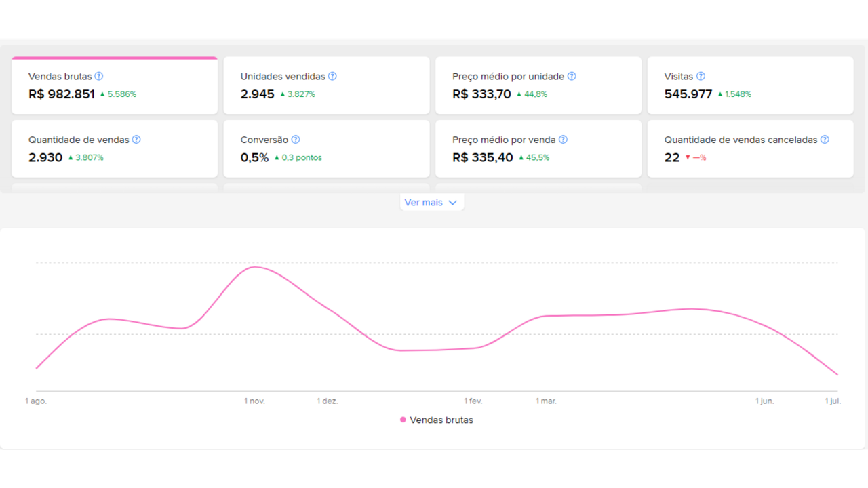Click the R$ 333,70 value
868x488 pixels.
[x=482, y=94]
